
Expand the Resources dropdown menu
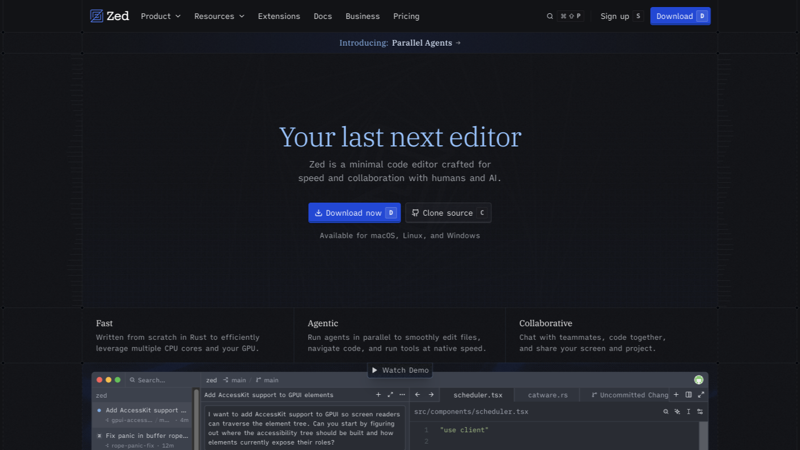219,16
